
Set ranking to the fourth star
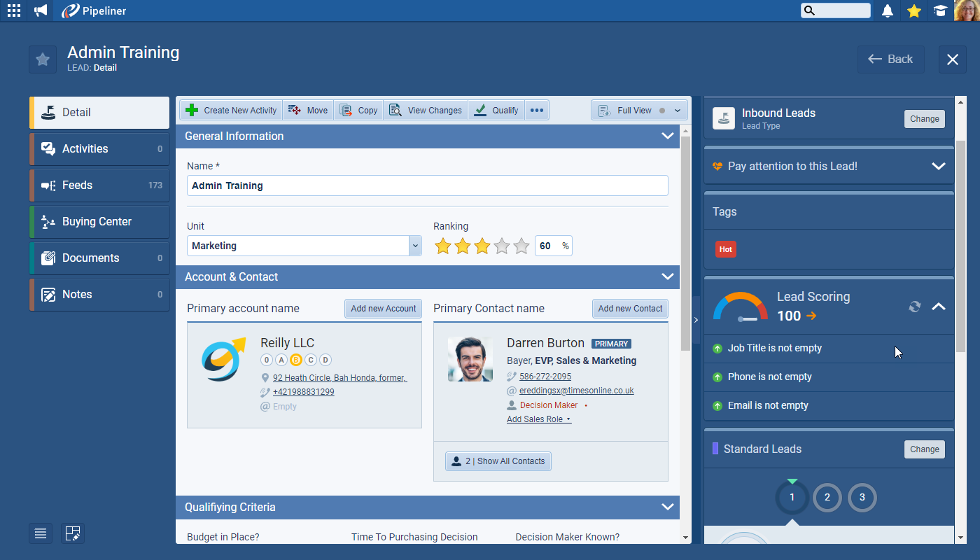click(501, 246)
